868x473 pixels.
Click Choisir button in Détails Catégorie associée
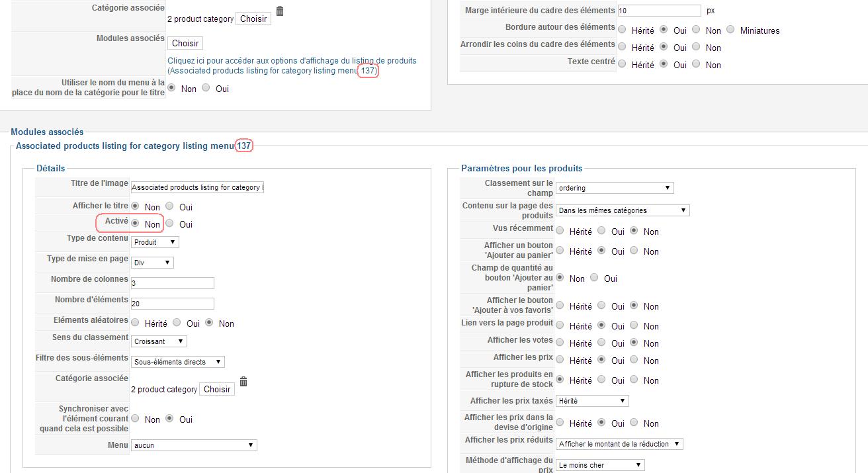click(x=217, y=389)
